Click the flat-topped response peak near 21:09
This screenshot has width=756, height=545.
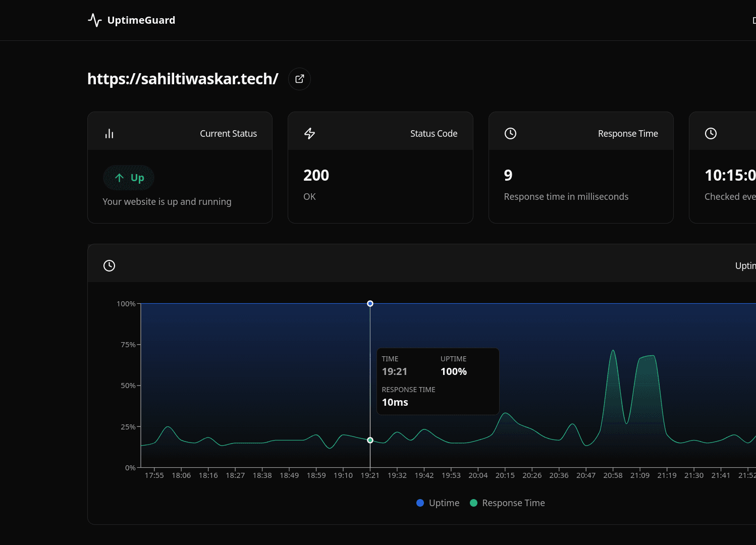pyautogui.click(x=647, y=356)
